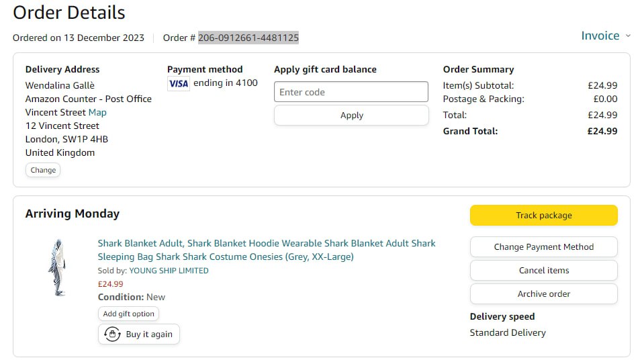This screenshot has width=642, height=364.
Task: Archive this order
Action: point(543,293)
